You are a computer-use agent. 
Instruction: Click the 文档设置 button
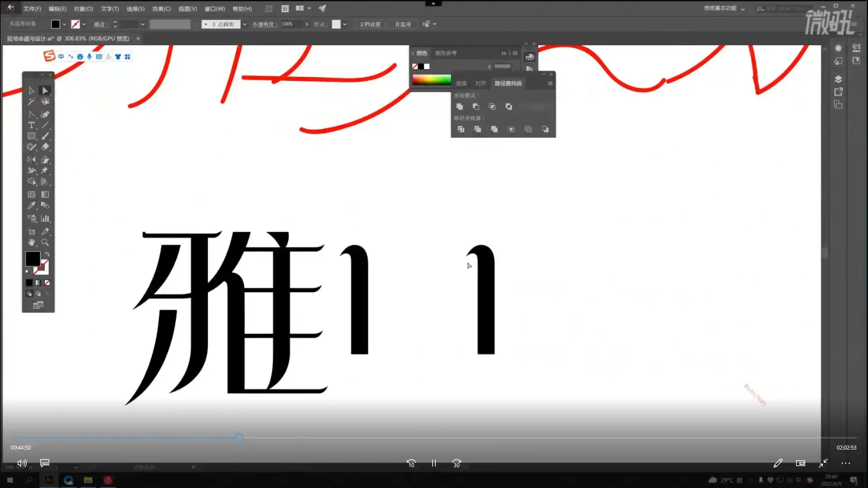369,24
